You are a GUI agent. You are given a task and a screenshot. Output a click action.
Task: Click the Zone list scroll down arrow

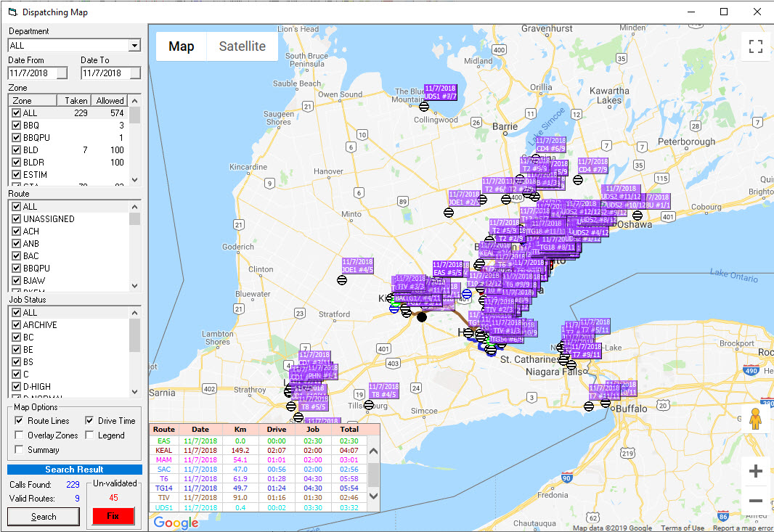[135, 180]
